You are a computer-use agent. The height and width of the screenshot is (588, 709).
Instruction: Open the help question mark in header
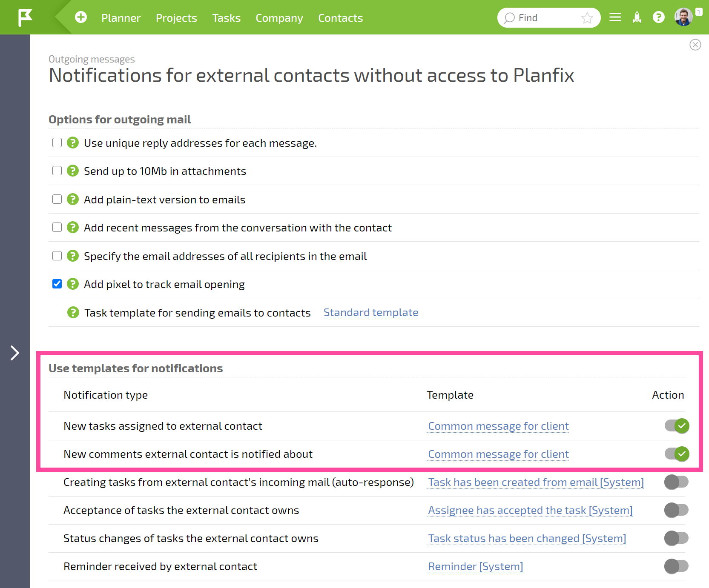pyautogui.click(x=659, y=17)
